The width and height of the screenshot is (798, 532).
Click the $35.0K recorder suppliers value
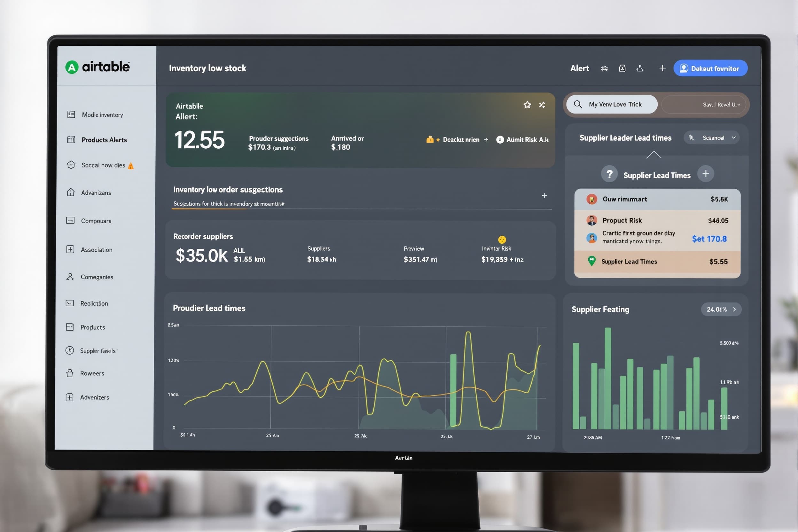[201, 255]
